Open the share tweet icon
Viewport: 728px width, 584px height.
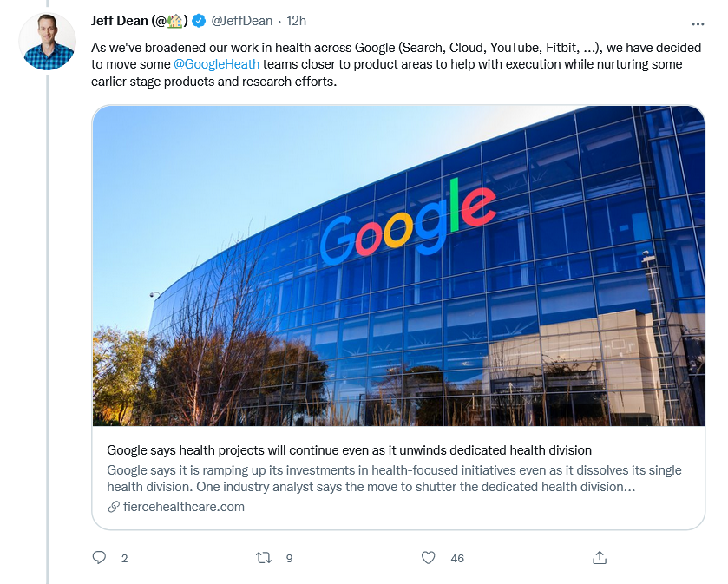click(x=600, y=558)
